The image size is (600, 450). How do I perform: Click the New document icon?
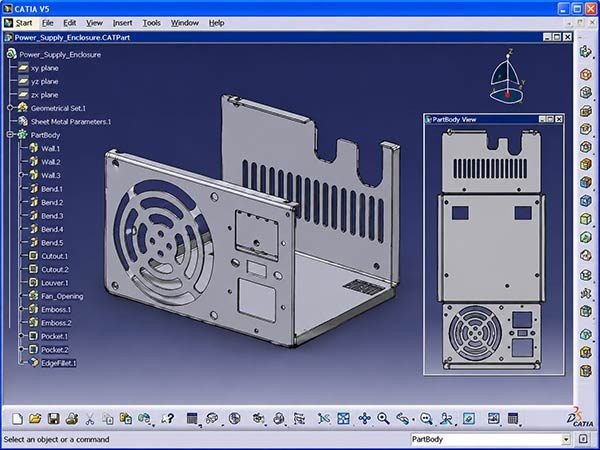coord(17,419)
